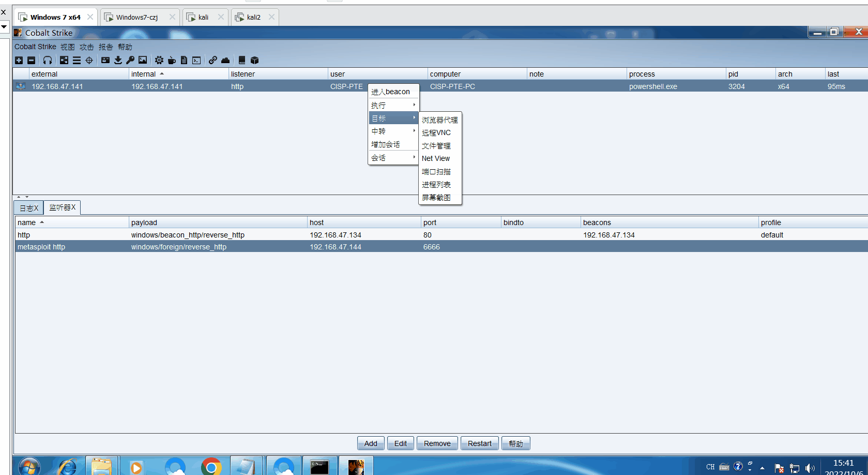Collapse pane using the splitter up arrow
The height and width of the screenshot is (475, 868).
19,197
